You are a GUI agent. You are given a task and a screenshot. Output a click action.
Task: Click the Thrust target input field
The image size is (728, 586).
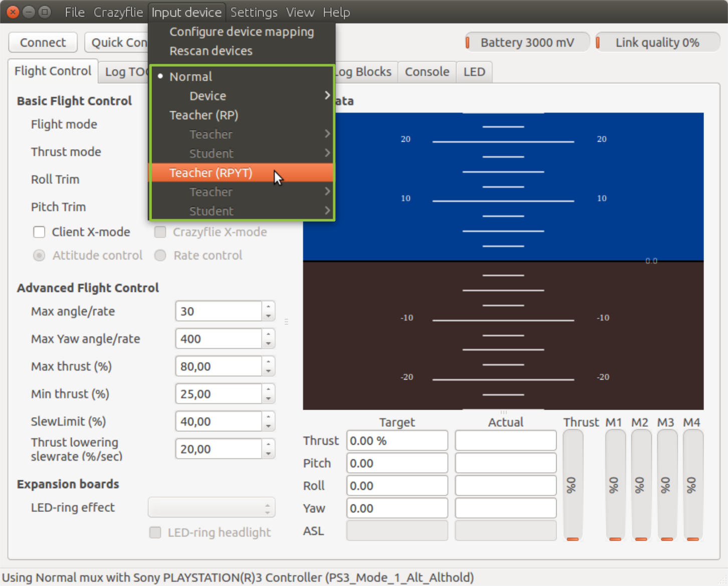pos(396,440)
